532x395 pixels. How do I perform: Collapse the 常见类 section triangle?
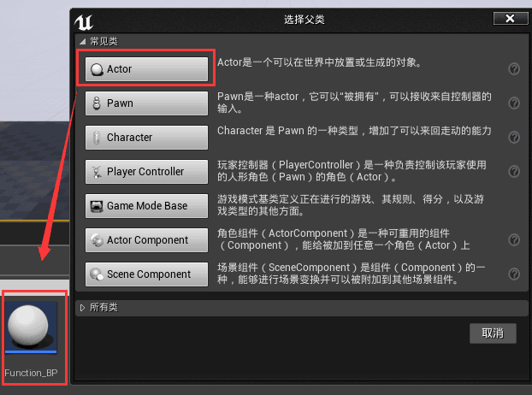tap(82, 41)
